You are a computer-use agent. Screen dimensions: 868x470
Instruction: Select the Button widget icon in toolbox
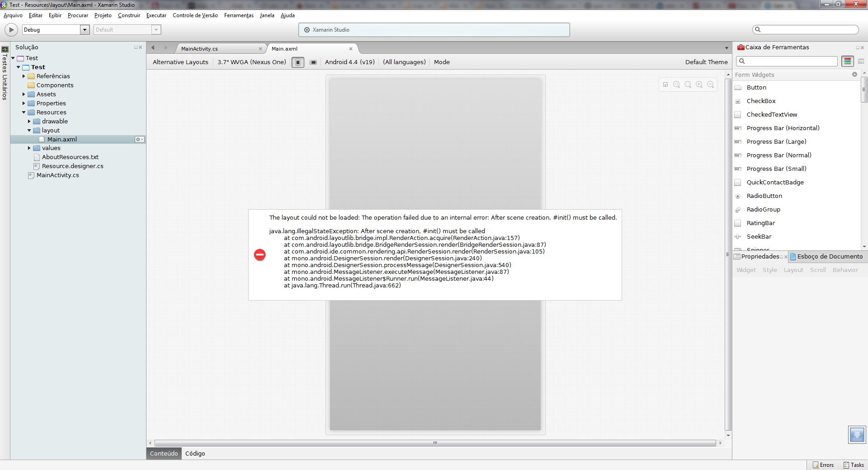pyautogui.click(x=738, y=88)
